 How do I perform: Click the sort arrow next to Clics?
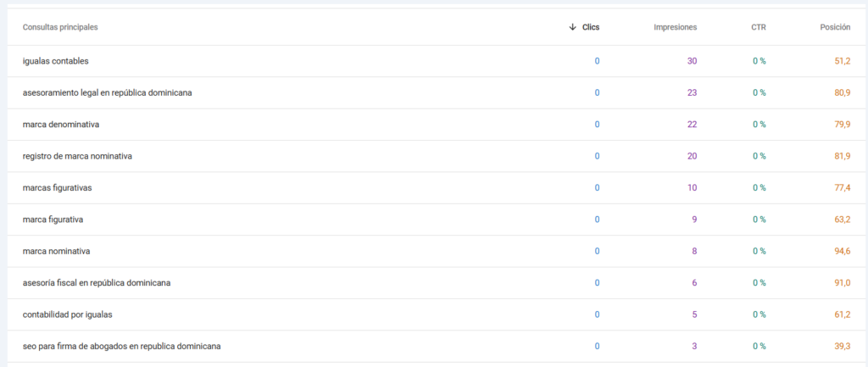tap(572, 27)
